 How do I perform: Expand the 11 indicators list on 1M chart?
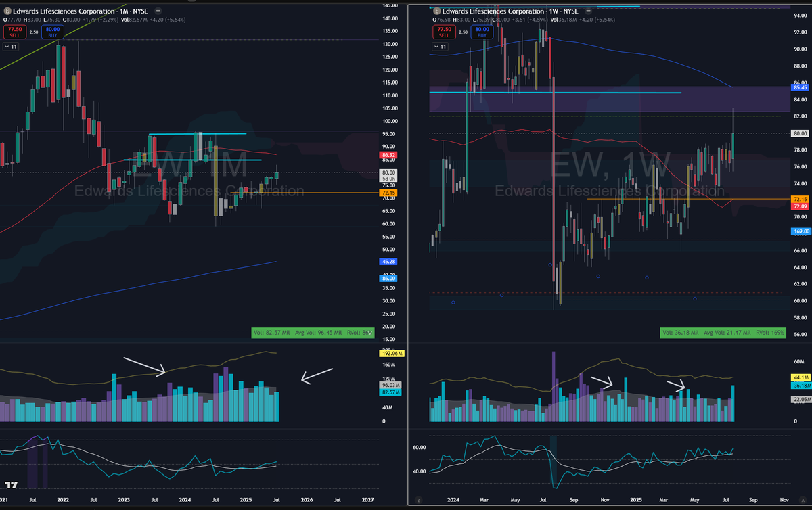click(12, 47)
